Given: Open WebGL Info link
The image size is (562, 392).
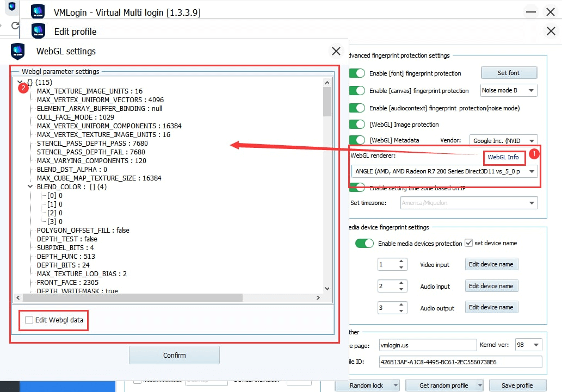Looking at the screenshot, I should pos(503,157).
